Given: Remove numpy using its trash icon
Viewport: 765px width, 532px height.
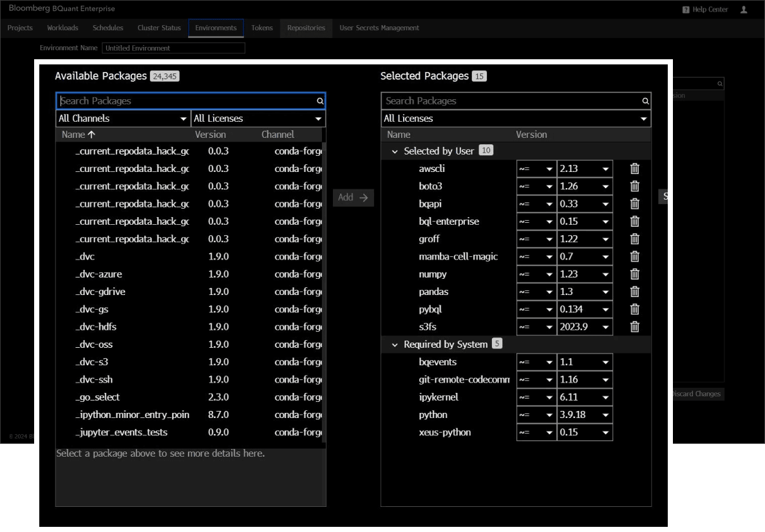Looking at the screenshot, I should (x=634, y=274).
